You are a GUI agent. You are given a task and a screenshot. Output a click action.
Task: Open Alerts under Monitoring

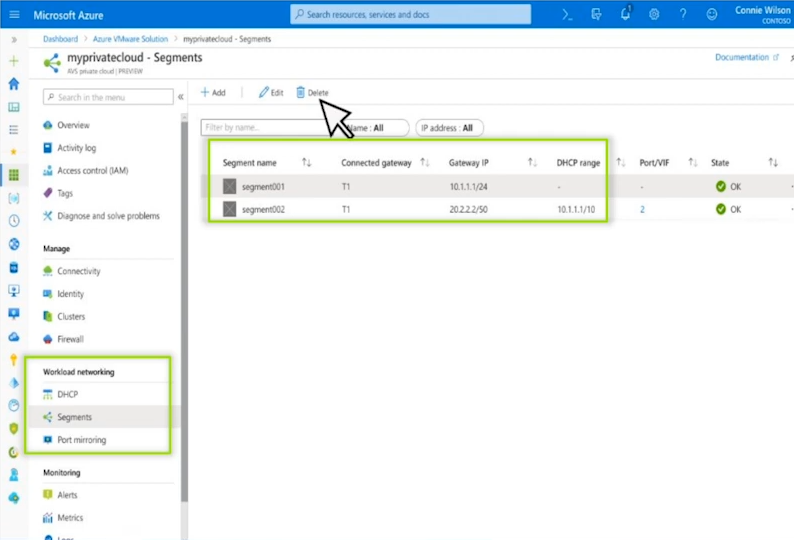click(61, 495)
